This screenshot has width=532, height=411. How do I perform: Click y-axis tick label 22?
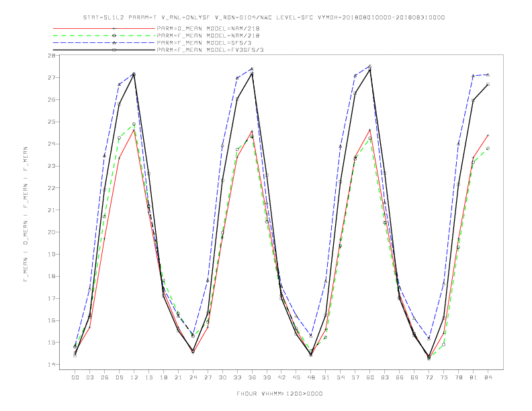(x=51, y=188)
